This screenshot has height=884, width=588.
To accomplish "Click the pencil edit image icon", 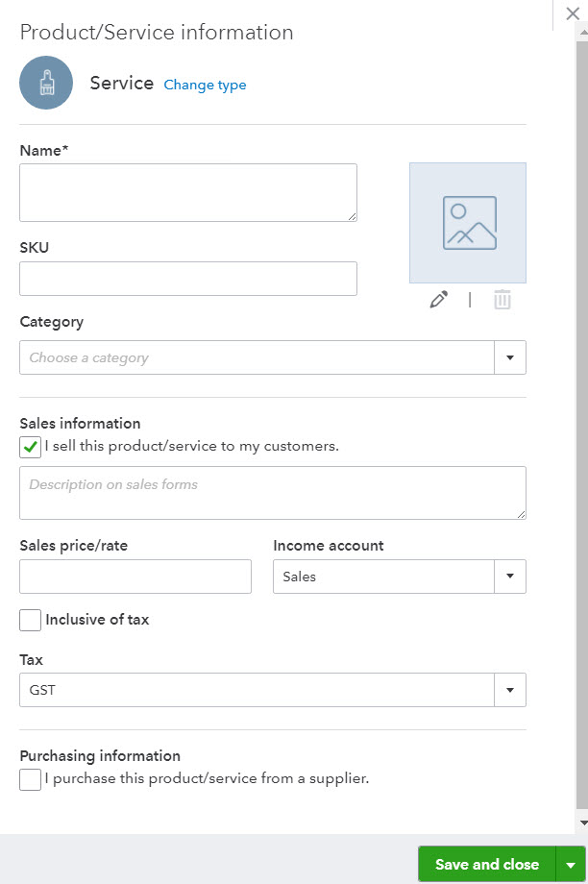I will (x=439, y=300).
